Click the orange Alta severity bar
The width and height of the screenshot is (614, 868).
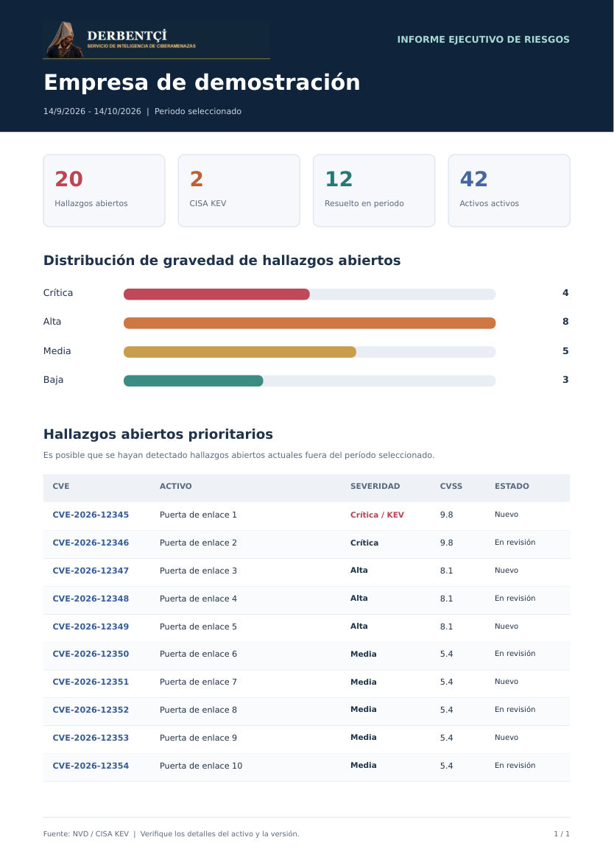[309, 322]
